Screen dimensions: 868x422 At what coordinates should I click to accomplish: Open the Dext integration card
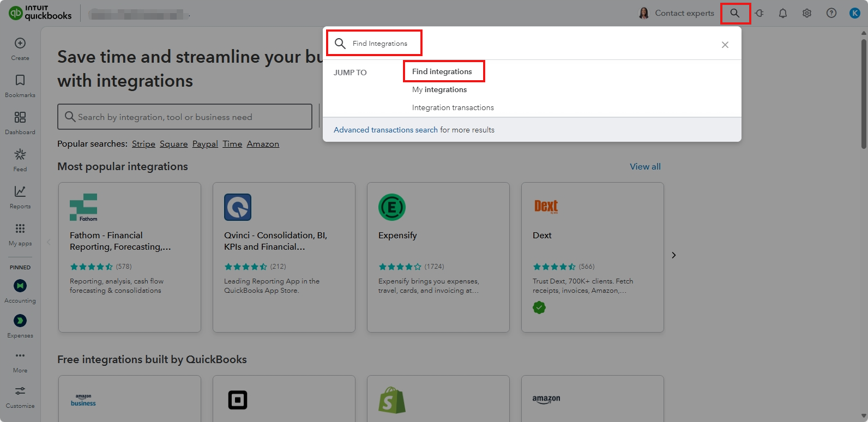[593, 257]
